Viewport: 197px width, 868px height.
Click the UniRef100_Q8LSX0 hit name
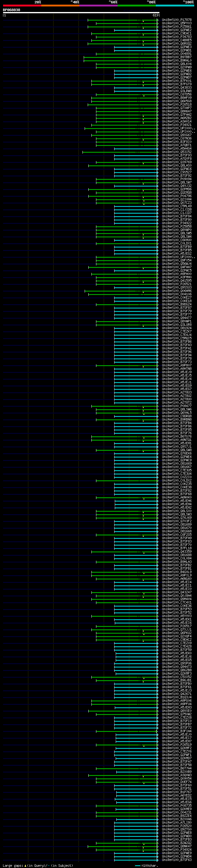pos(177,511)
